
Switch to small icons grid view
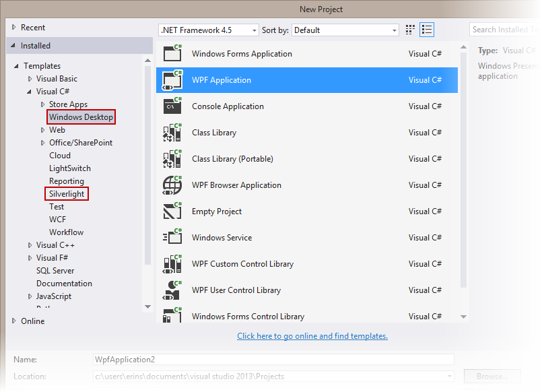tap(411, 30)
